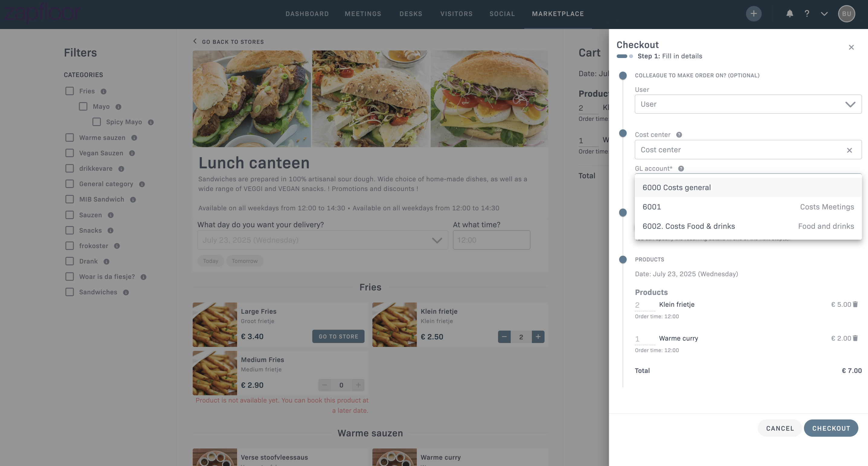Image resolution: width=868 pixels, height=466 pixels.
Task: Open the delivery day dropdown
Action: click(x=323, y=240)
